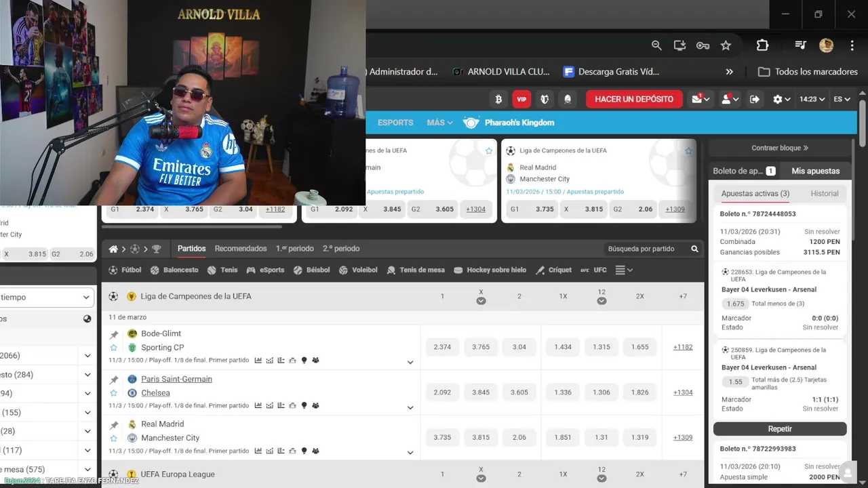This screenshot has height=488, width=868.
Task: Open Chrome password key icon
Action: pyautogui.click(x=703, y=45)
